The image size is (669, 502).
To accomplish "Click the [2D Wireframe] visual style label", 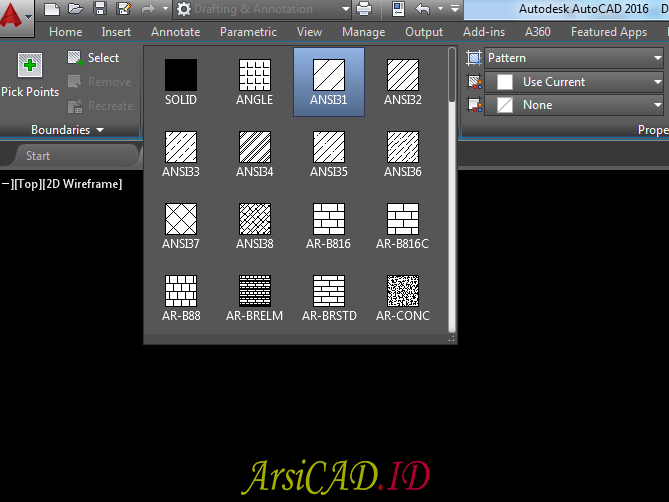I will pyautogui.click(x=82, y=184).
